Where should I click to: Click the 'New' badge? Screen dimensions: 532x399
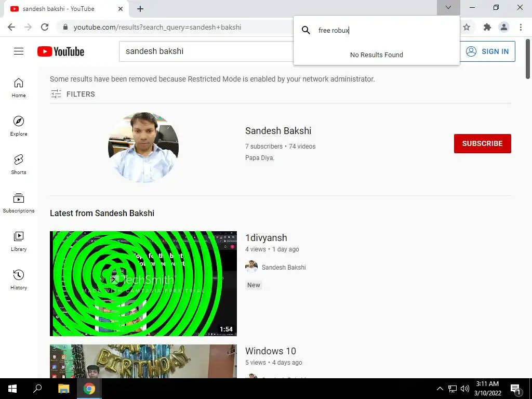[x=254, y=285]
